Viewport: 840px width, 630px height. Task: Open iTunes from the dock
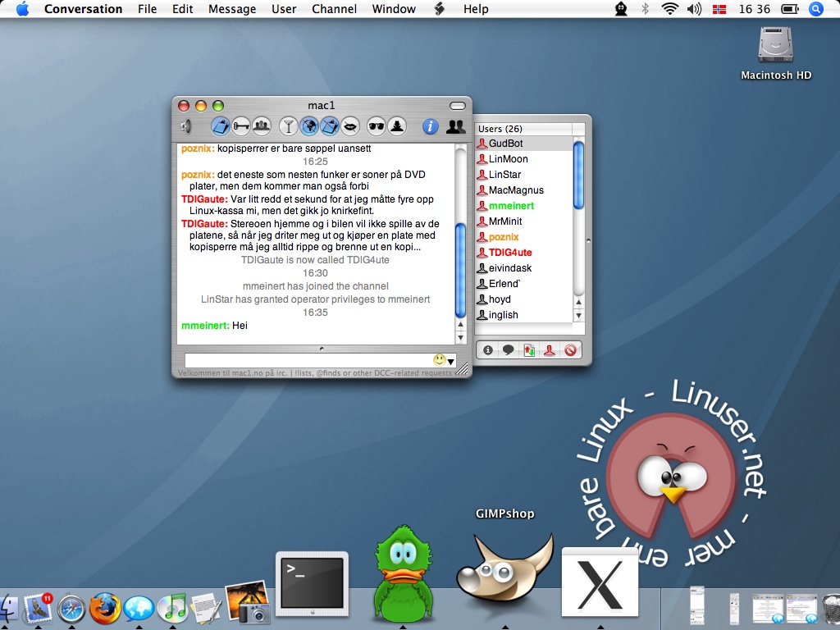coord(174,609)
